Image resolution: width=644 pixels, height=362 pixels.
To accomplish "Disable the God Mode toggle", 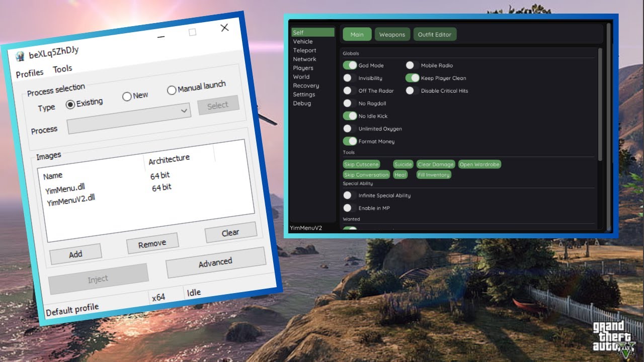I will 350,65.
